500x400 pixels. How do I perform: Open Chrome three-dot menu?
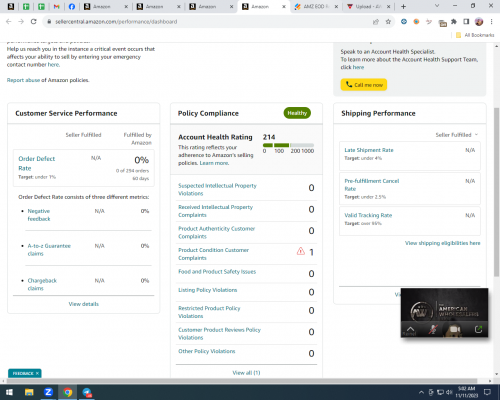491,22
